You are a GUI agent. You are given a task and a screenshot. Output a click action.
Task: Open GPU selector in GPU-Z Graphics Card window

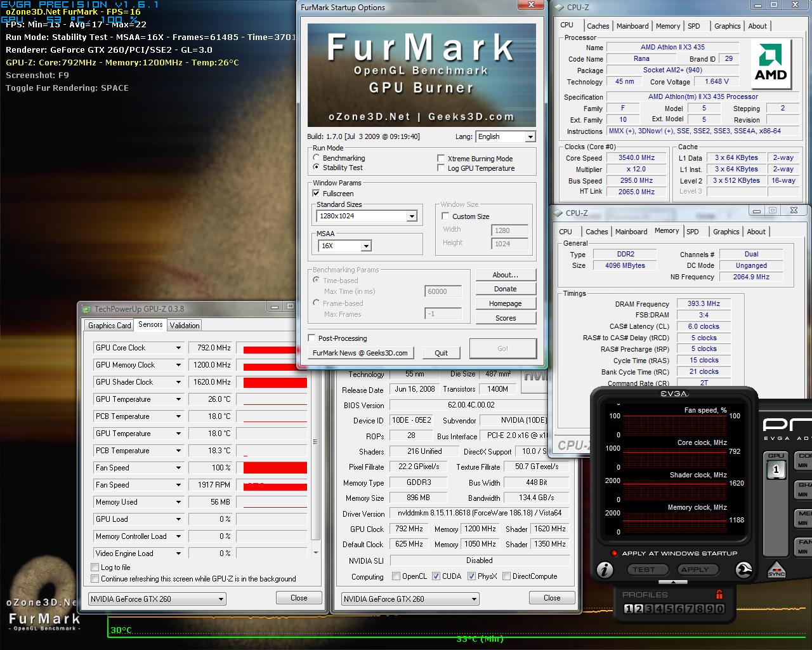click(410, 599)
